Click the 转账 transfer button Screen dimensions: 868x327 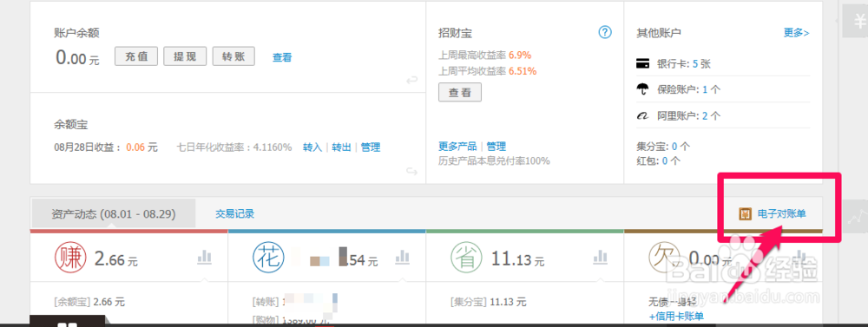coord(233,56)
